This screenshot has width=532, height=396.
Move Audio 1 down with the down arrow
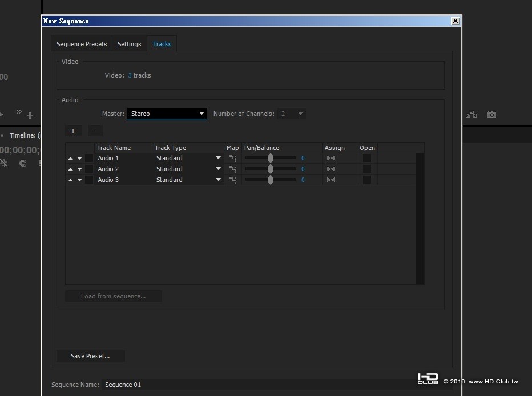tap(80, 159)
